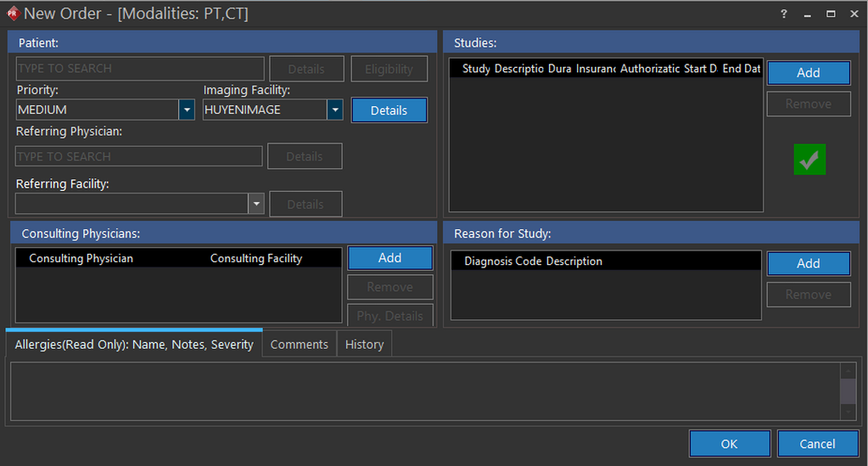The image size is (868, 466).
Task: Switch to the Comments tab
Action: pos(299,344)
